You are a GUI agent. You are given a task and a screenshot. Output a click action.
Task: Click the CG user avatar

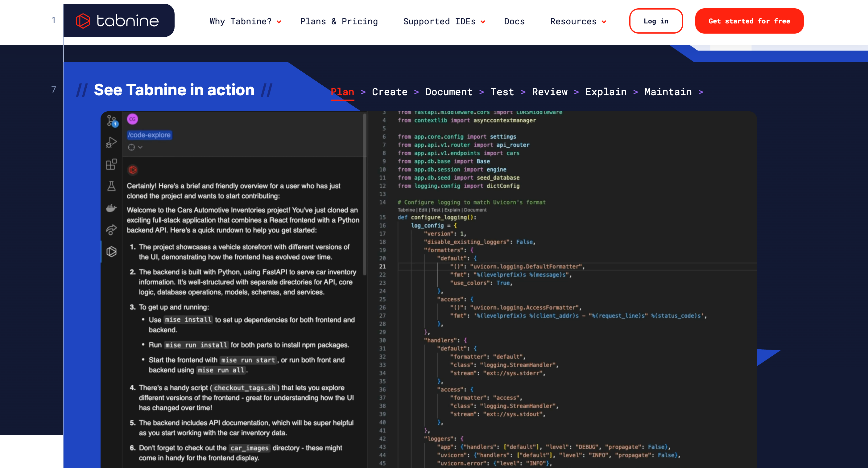[x=132, y=119]
